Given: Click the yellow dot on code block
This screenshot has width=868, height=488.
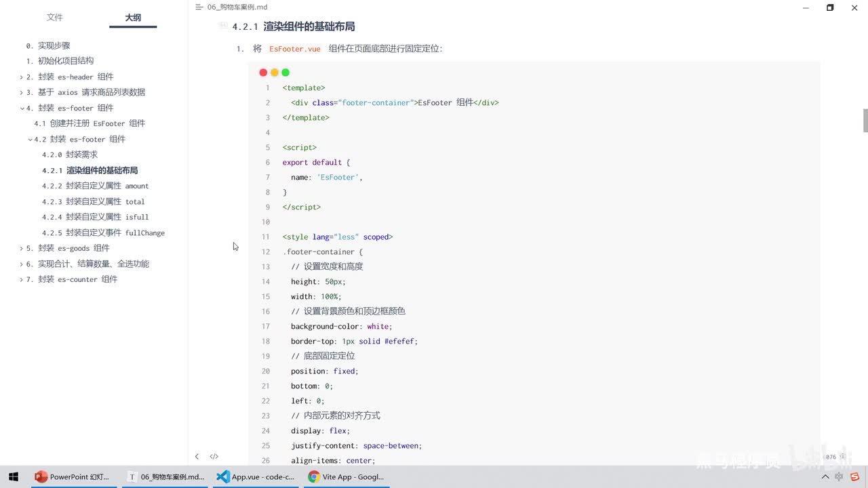Looking at the screenshot, I should (x=275, y=73).
